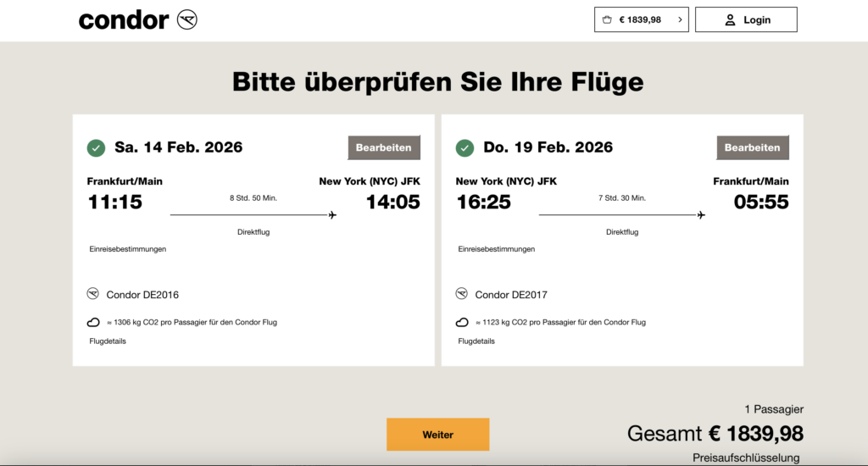This screenshot has height=466, width=868.
Task: Click the CO2 cloud icon for the outbound flight
Action: pos(93,322)
